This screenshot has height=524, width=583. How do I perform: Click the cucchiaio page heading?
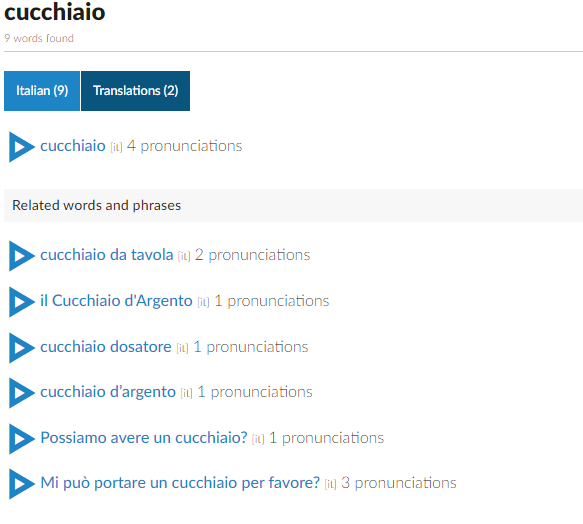[x=55, y=12]
